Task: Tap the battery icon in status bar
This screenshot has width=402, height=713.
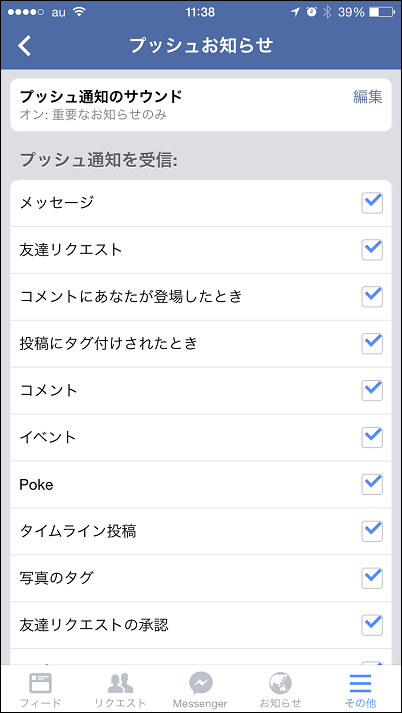Action: tap(381, 13)
